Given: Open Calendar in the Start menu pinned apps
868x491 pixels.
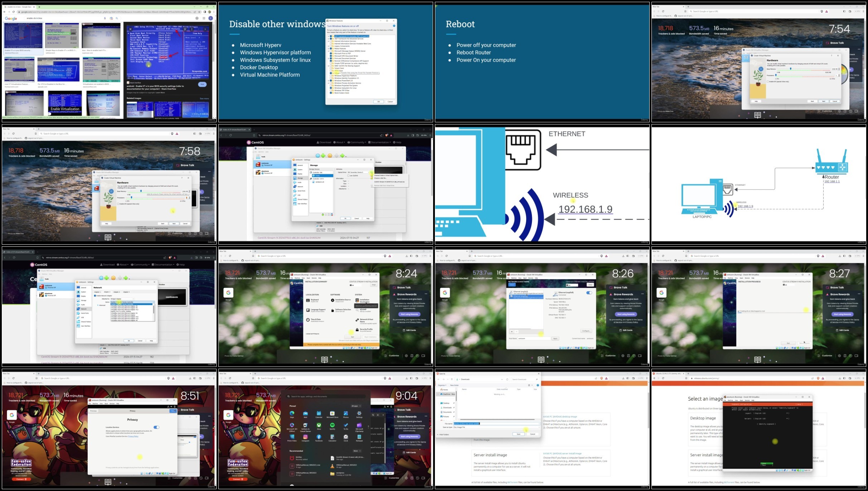Looking at the screenshot, I should [319, 414].
